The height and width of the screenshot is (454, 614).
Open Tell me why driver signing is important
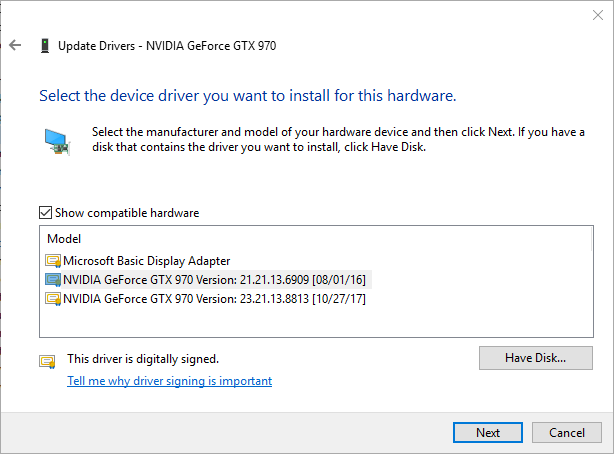coord(170,381)
